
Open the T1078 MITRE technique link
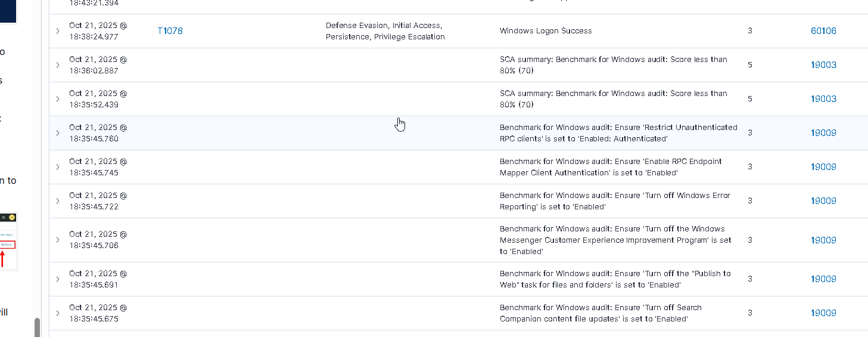pyautogui.click(x=170, y=31)
